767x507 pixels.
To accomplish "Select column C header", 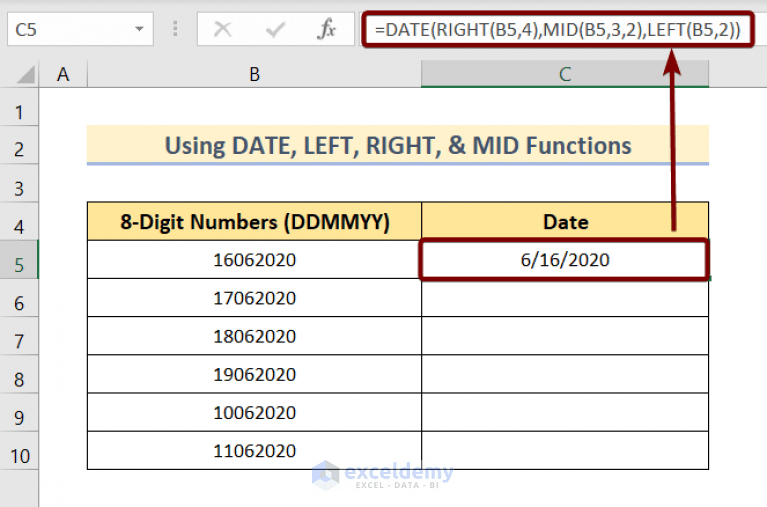I will (x=565, y=74).
